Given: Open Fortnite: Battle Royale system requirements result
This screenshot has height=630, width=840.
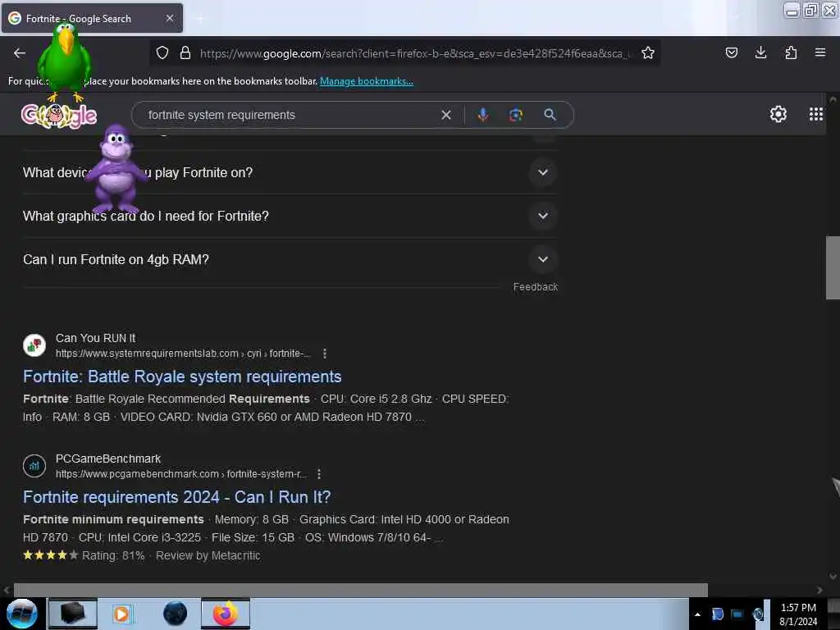Looking at the screenshot, I should tap(182, 377).
